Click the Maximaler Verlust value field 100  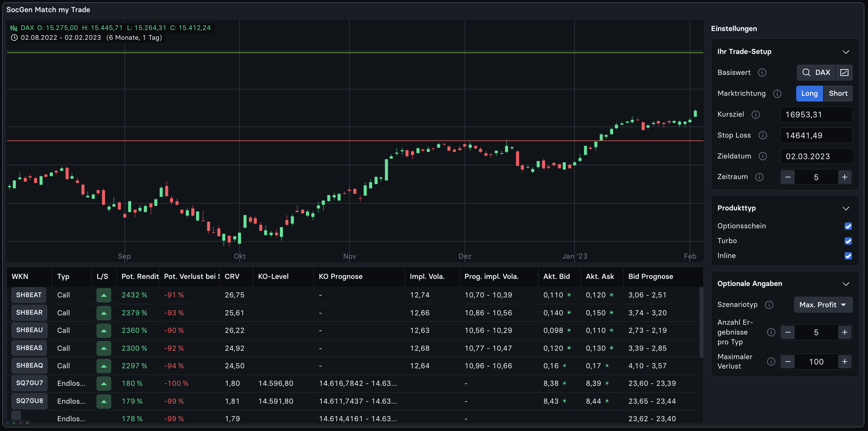tap(816, 362)
